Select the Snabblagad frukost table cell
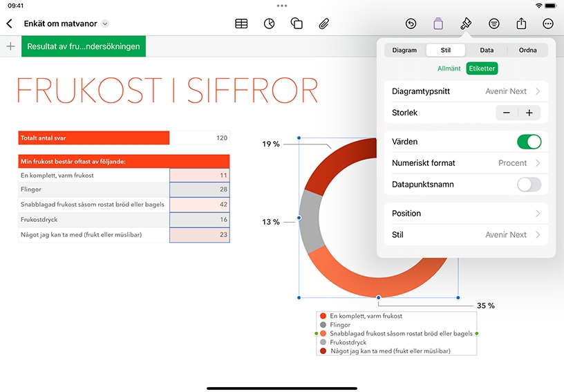The image size is (564, 392). tap(93, 204)
